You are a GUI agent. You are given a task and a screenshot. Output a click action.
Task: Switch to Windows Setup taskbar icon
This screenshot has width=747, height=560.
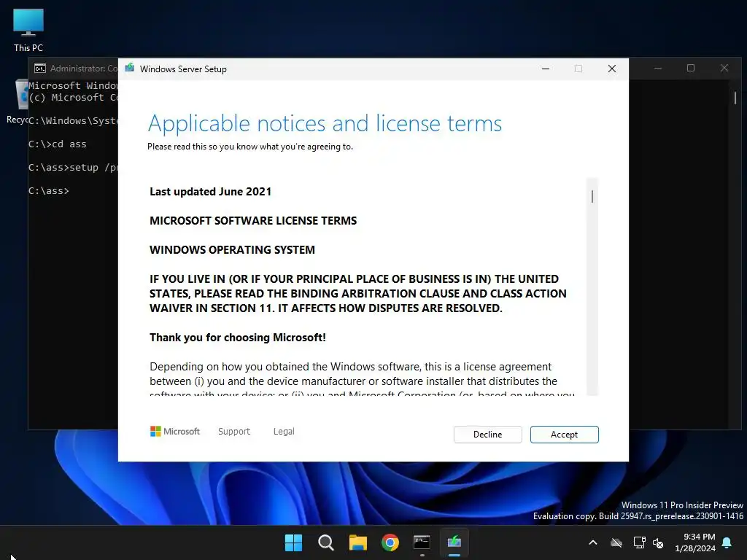click(x=454, y=542)
